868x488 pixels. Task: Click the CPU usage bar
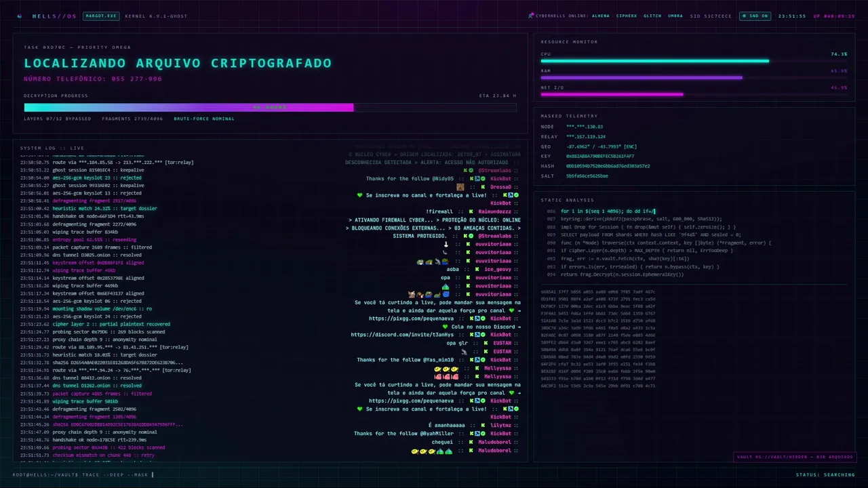click(x=694, y=61)
